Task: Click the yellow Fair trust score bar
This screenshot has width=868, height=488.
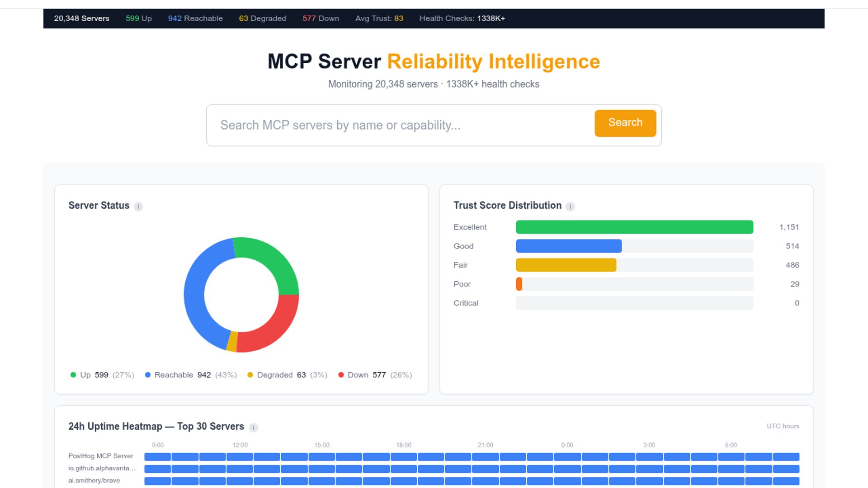Action: coord(566,265)
